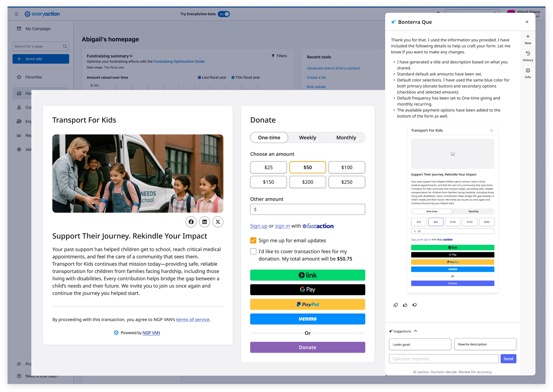
Task: Click the X share icon
Action: coord(218,222)
